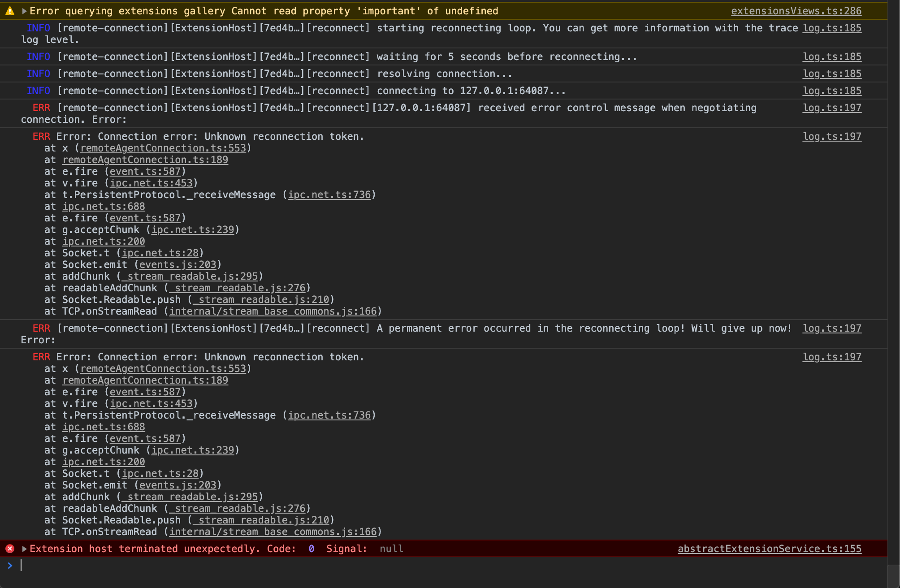Open extensionsViews.ts:286 source link
The image size is (900, 588).
pyautogui.click(x=796, y=11)
